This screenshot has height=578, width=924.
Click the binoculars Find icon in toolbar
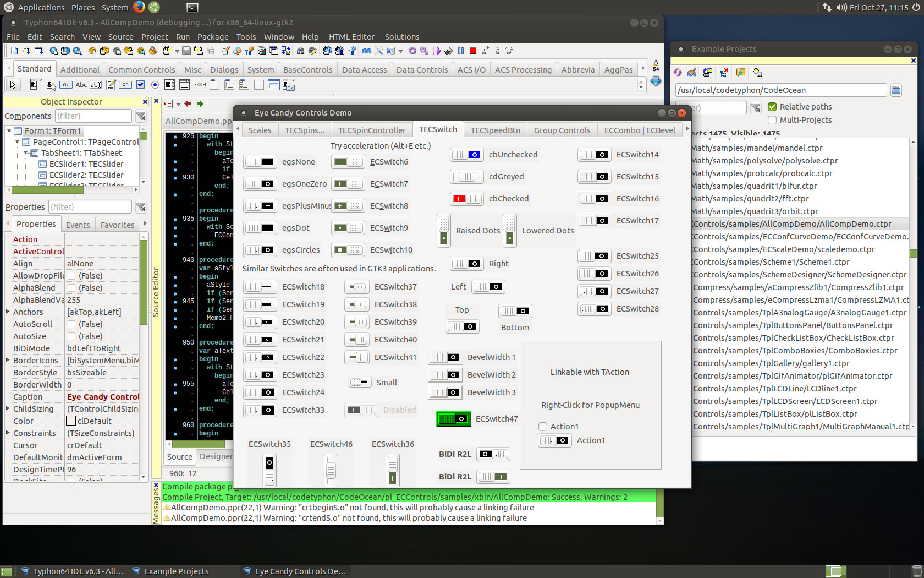(300, 51)
